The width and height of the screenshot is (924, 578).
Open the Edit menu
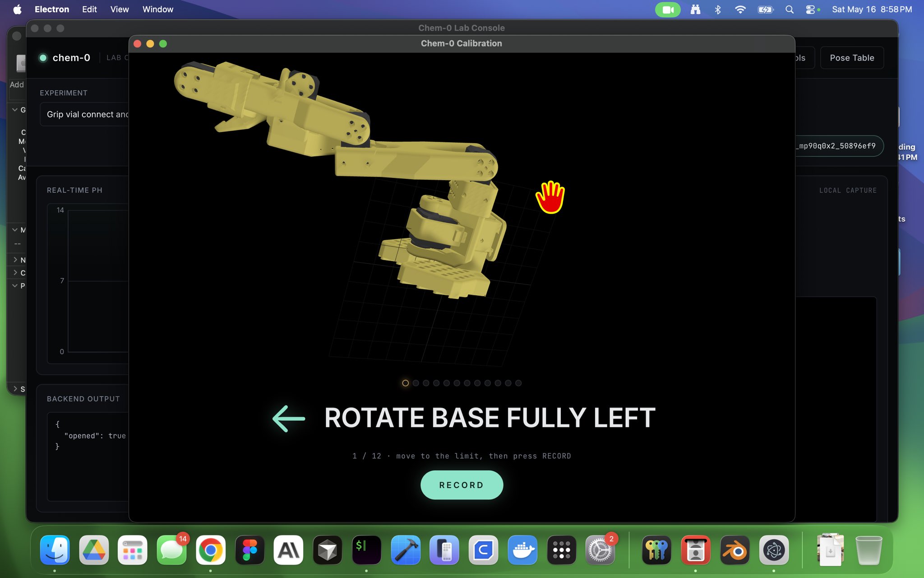(x=89, y=9)
